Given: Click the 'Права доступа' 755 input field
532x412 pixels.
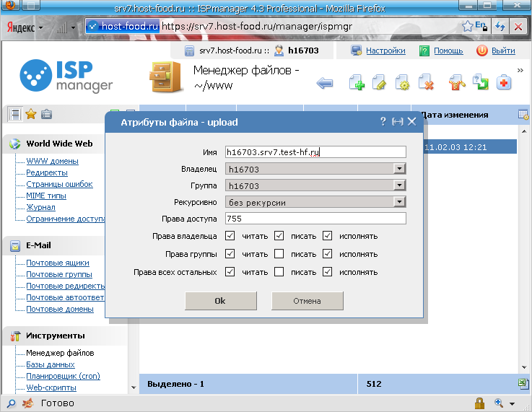Looking at the screenshot, I should pos(315,219).
